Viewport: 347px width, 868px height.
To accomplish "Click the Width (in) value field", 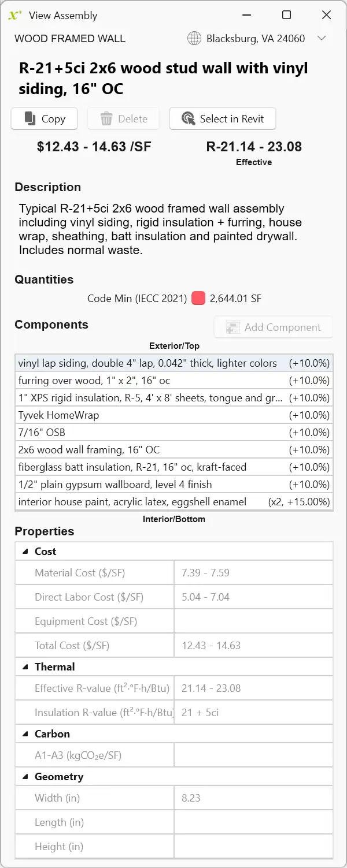I will [253, 798].
